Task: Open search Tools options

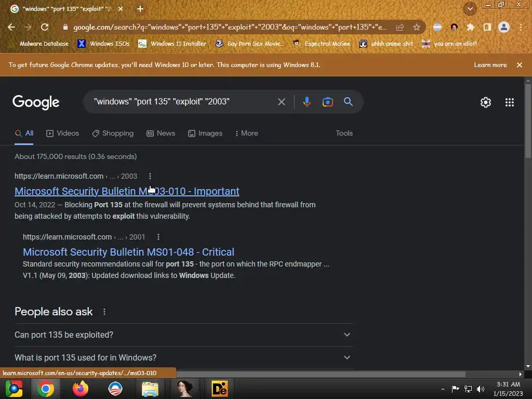Action: coord(344,134)
